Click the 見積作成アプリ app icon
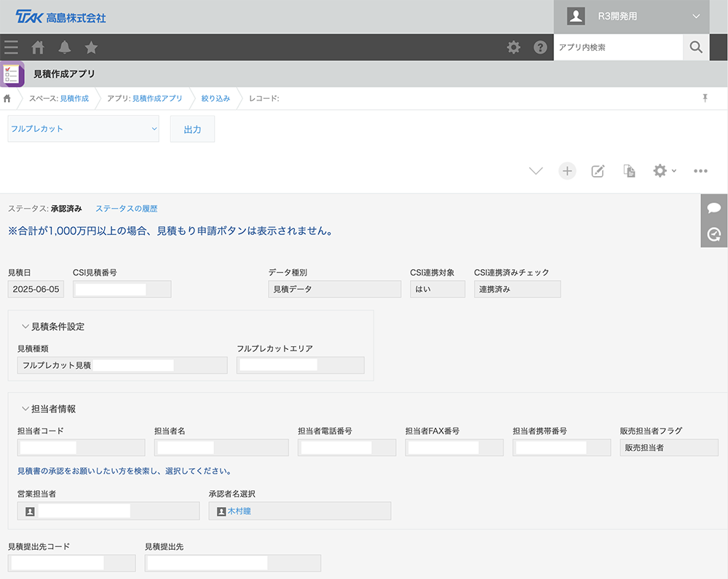This screenshot has height=579, width=728. [x=12, y=74]
